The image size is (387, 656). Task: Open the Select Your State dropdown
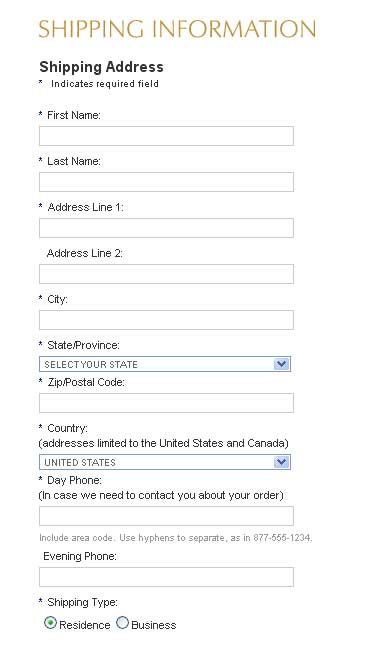(x=165, y=364)
